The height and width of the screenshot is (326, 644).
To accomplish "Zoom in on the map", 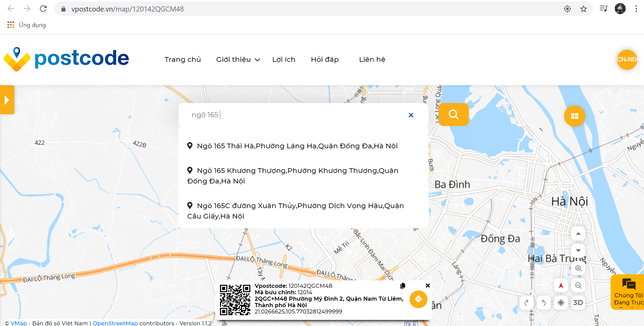I will 578,268.
